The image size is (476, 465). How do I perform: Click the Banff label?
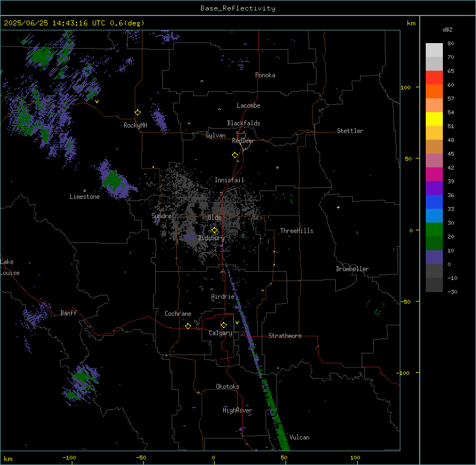(x=68, y=313)
